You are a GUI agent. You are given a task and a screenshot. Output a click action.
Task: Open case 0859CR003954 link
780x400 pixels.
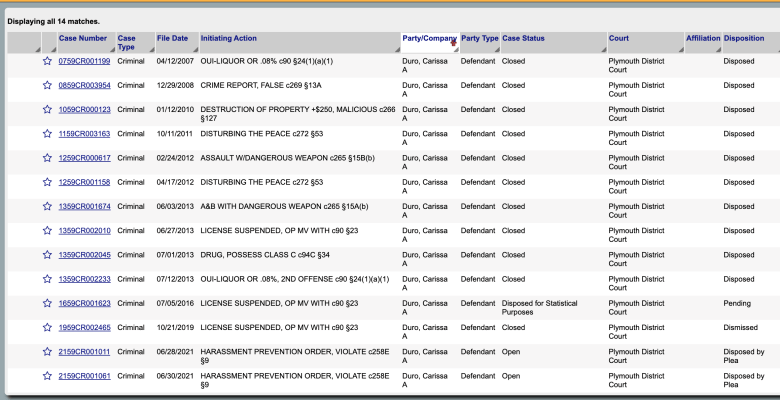85,86
